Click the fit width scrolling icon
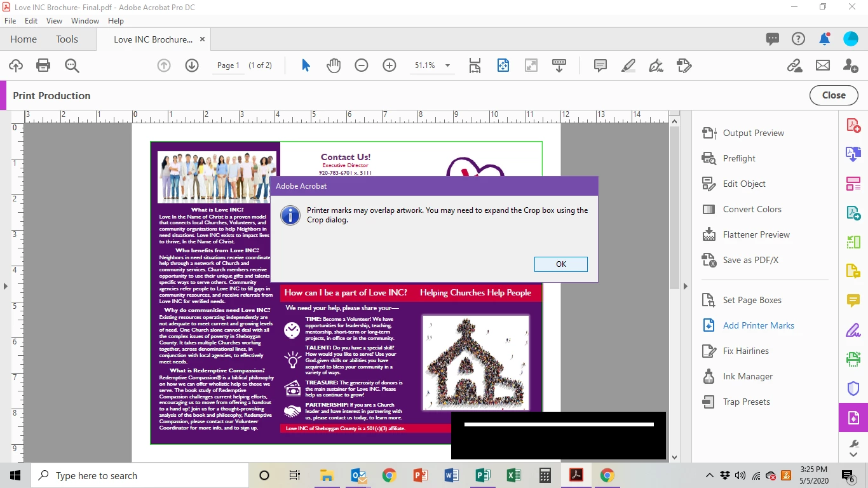The height and width of the screenshot is (488, 868). [475, 65]
